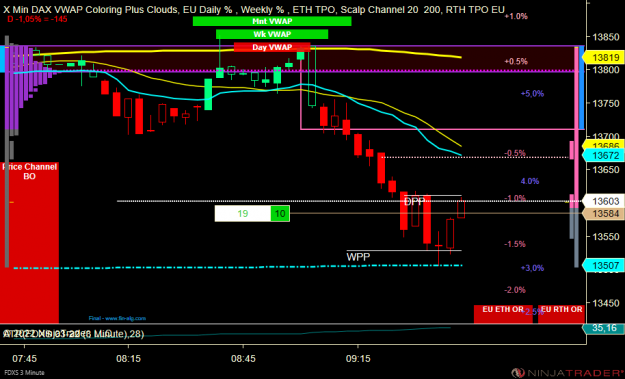Click the 08:15 time axis label
625x379 pixels.
(128, 359)
